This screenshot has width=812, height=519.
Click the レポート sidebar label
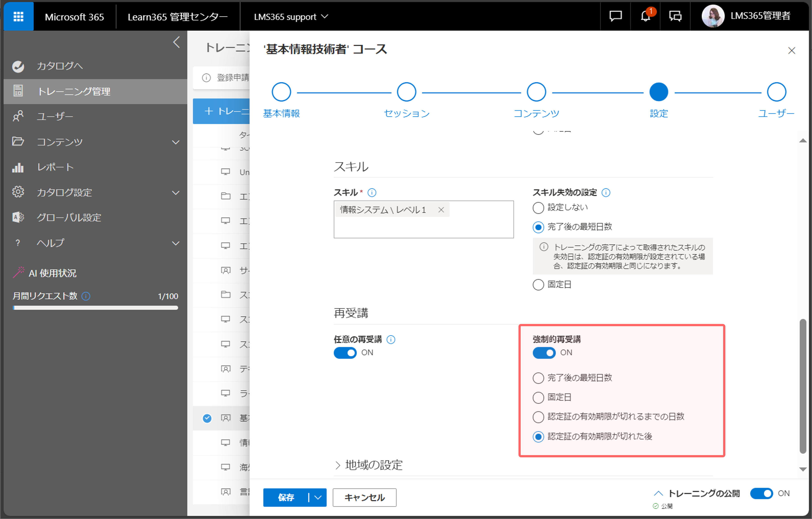coord(55,167)
